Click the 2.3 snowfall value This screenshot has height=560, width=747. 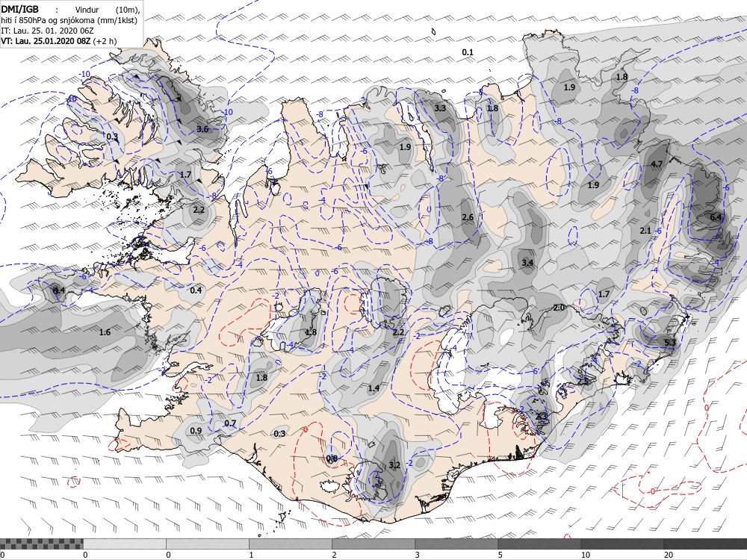pyautogui.click(x=542, y=416)
